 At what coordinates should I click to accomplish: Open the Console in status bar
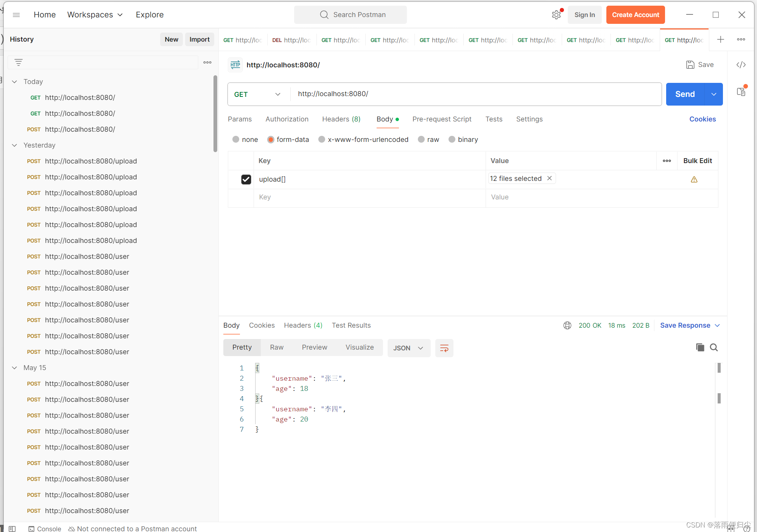pyautogui.click(x=45, y=529)
